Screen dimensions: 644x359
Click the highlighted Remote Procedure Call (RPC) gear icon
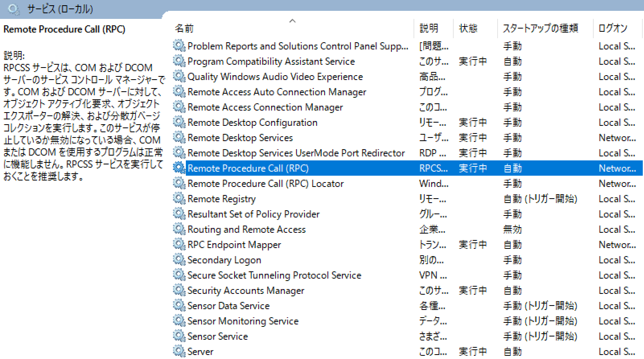(179, 168)
